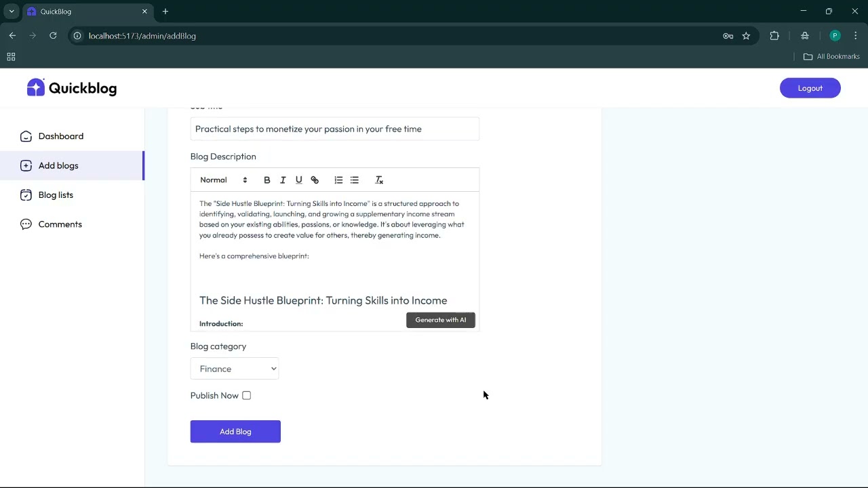
Task: Reload the page with browser refresh icon
Action: click(x=53, y=36)
